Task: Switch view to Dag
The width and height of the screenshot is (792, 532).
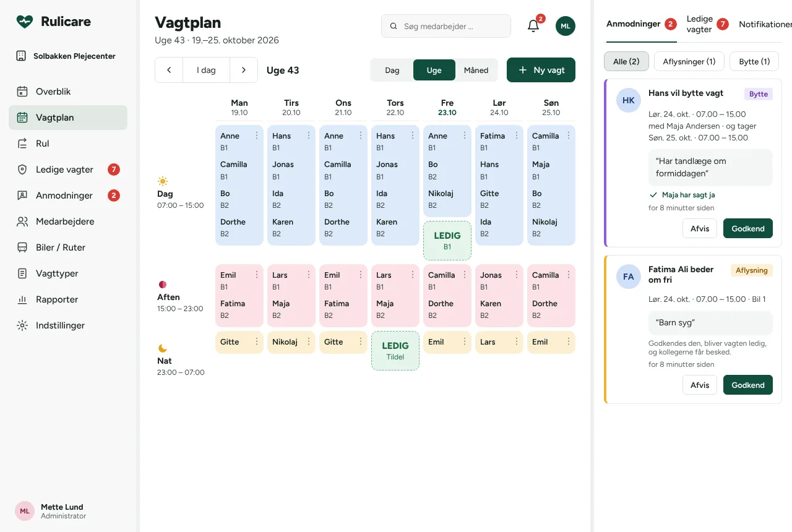Action: point(392,70)
